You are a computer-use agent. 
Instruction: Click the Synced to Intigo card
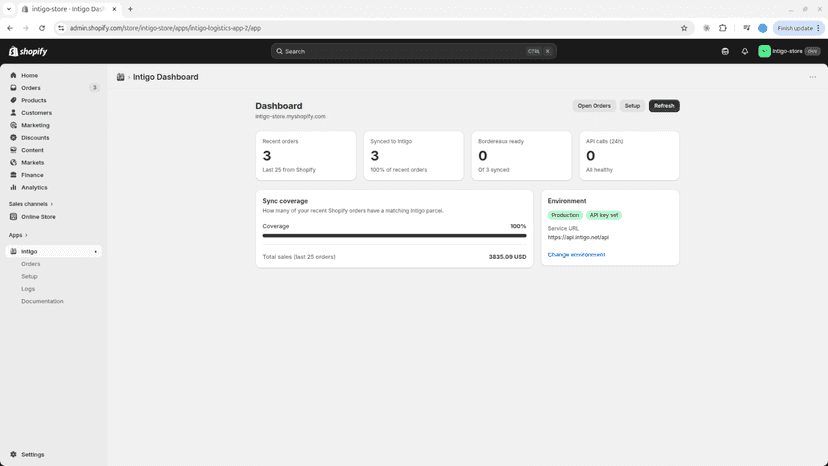coord(413,156)
